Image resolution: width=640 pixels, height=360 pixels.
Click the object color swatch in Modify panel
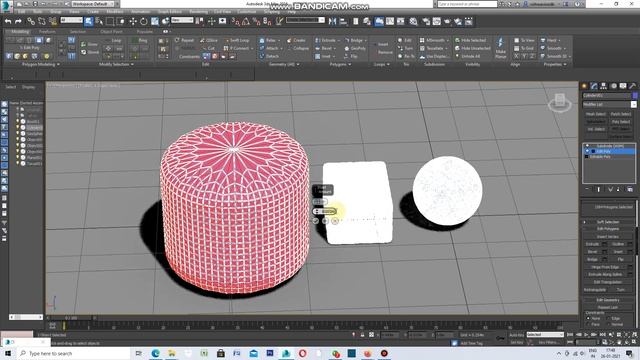tap(635, 95)
